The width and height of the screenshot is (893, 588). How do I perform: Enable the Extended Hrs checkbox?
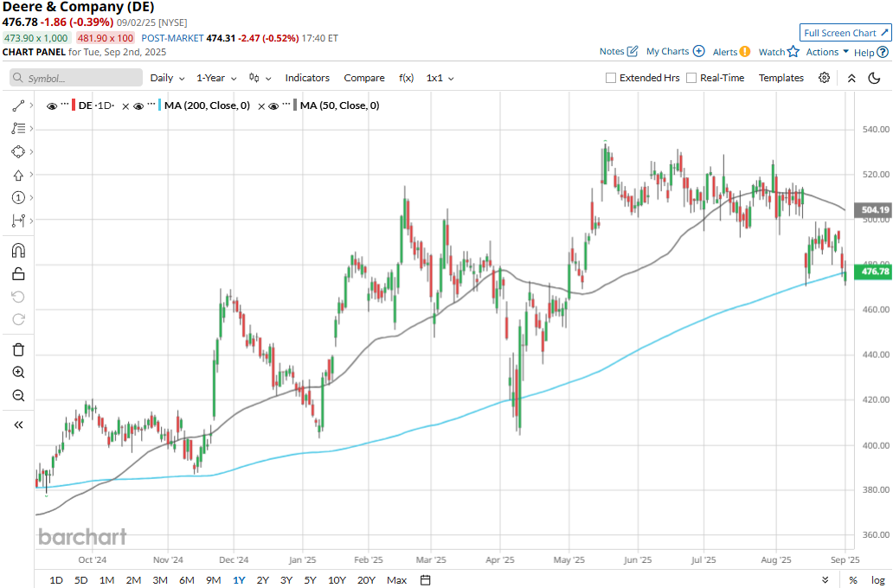611,78
